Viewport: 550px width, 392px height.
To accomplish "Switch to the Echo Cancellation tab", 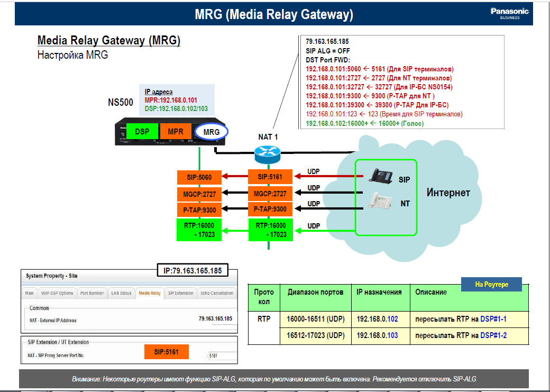I will (217, 293).
